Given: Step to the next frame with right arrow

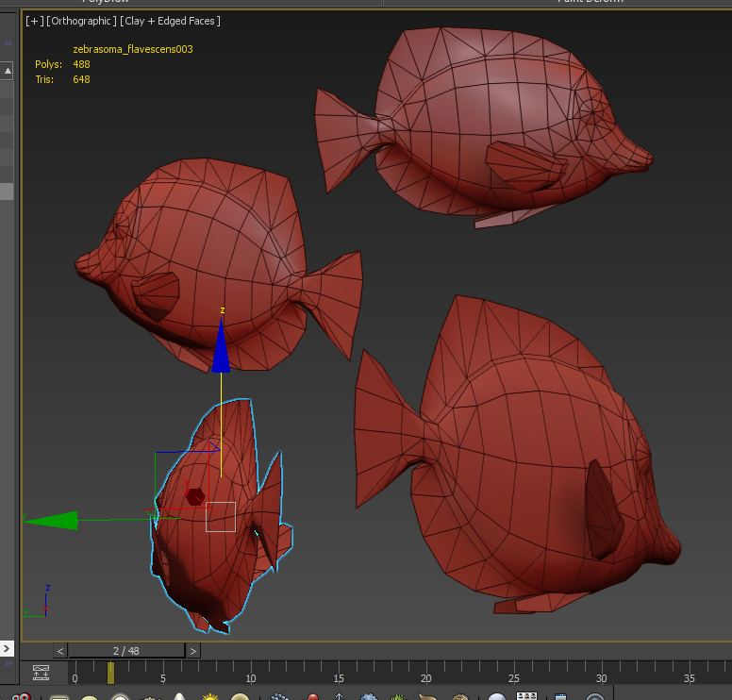Looking at the screenshot, I should pyautogui.click(x=192, y=651).
